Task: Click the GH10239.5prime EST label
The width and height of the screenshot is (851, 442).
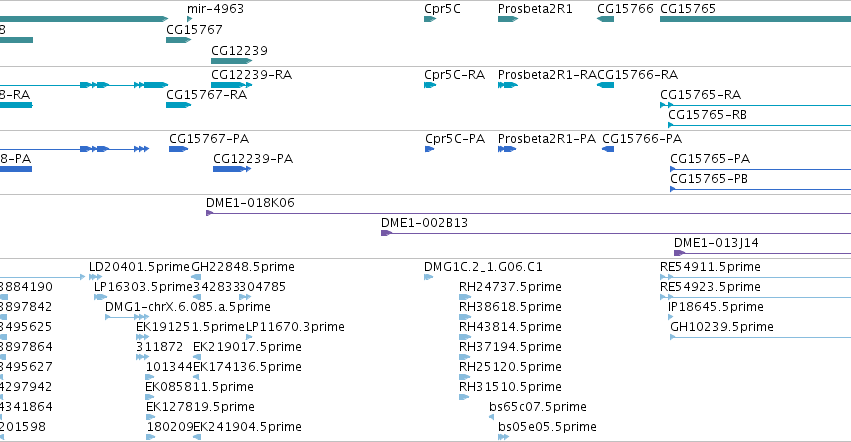Action: [722, 326]
